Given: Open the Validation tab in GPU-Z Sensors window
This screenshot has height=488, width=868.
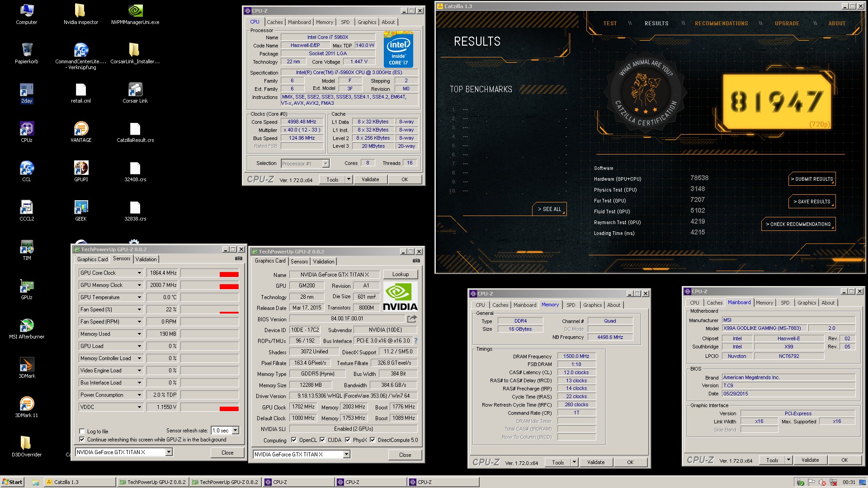Looking at the screenshot, I should [x=146, y=259].
